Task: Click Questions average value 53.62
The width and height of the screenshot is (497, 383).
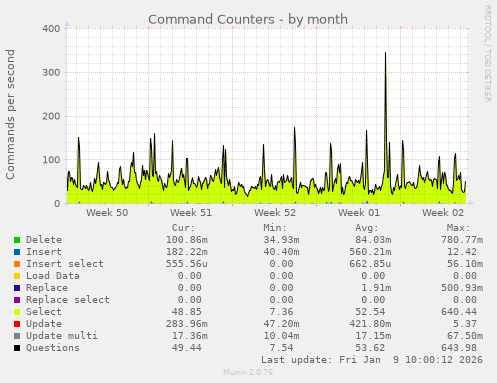Action: [x=370, y=348]
